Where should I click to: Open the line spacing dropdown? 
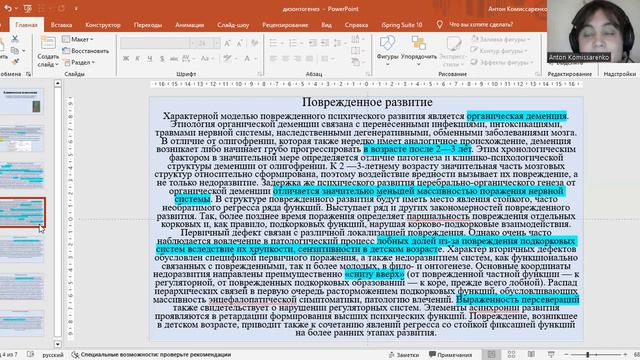[339, 43]
